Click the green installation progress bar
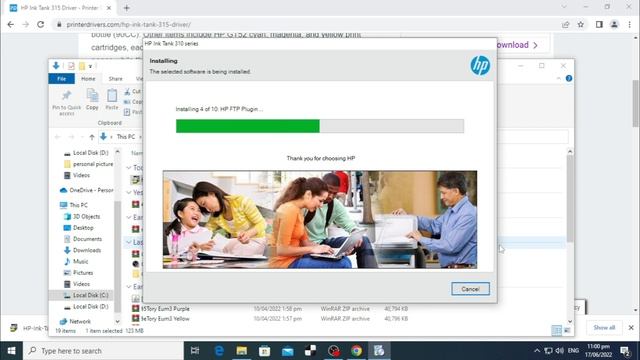640x360 pixels. pos(247,126)
